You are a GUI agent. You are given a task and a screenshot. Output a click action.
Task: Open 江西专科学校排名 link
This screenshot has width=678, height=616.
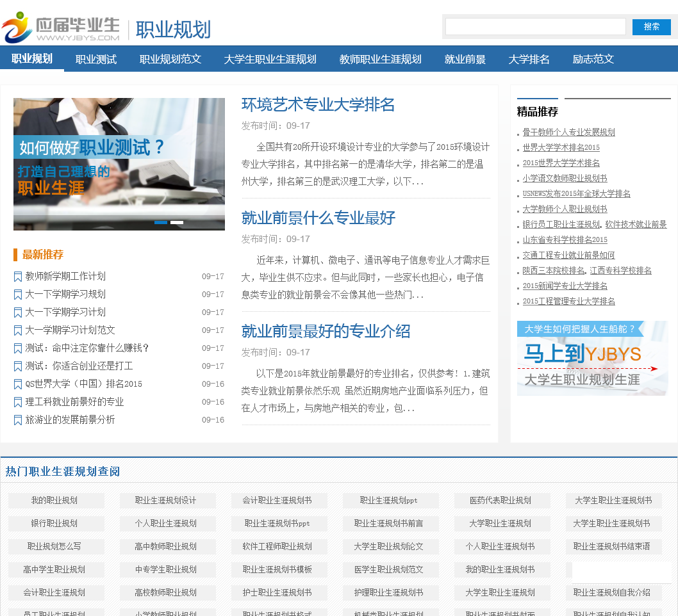tap(620, 270)
